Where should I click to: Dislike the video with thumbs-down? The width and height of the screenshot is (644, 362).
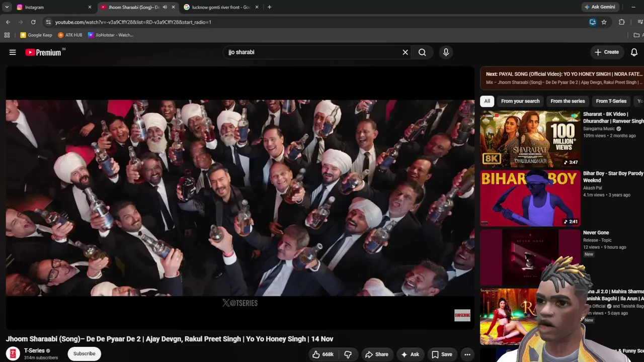coord(348,354)
